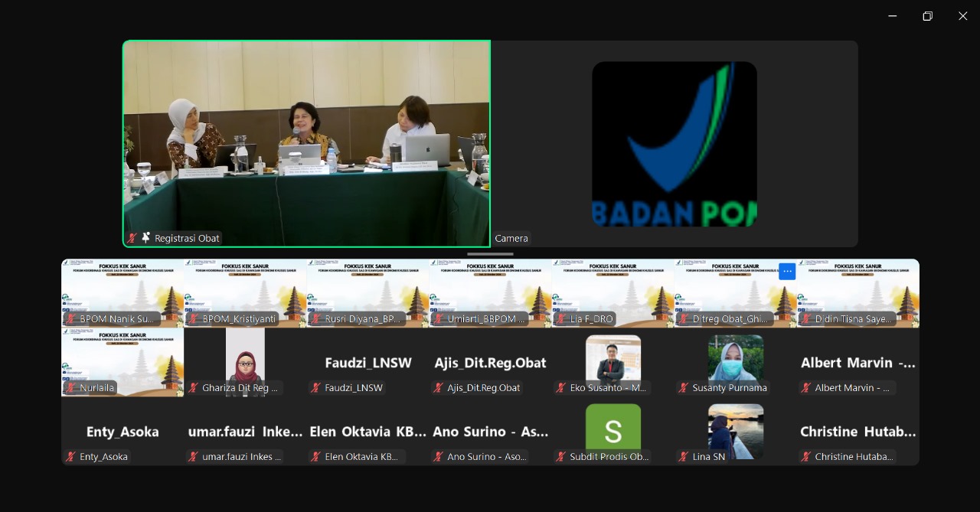Click the Ano Surino participant name tile

click(x=490, y=432)
